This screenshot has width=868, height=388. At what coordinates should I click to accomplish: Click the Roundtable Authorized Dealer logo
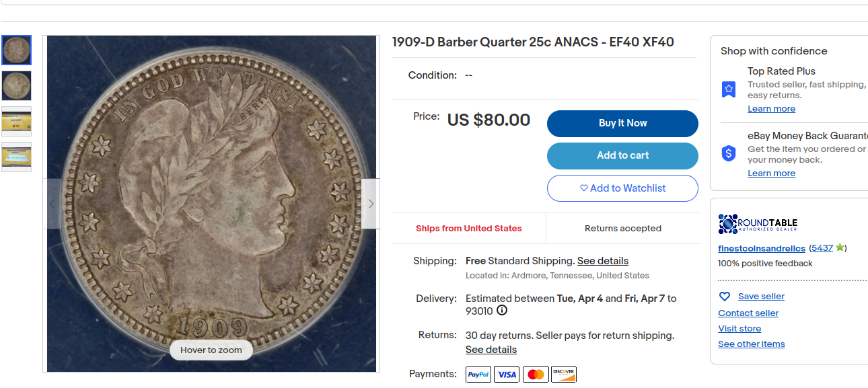click(758, 225)
